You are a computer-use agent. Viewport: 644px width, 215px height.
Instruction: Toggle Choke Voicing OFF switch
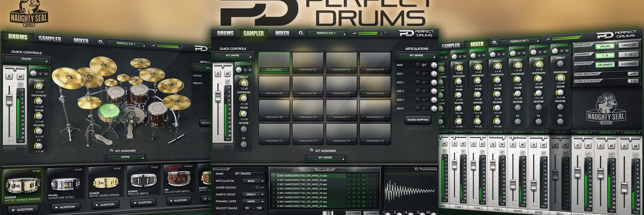(260, 187)
